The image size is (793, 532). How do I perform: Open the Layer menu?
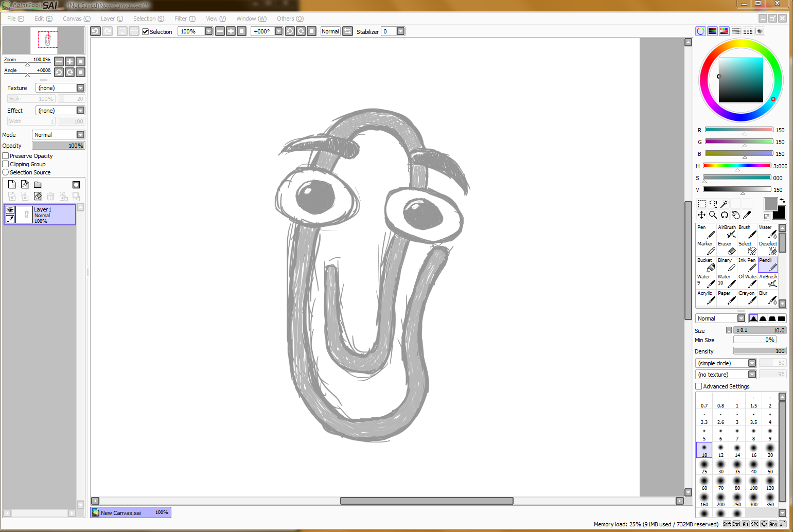[112, 19]
